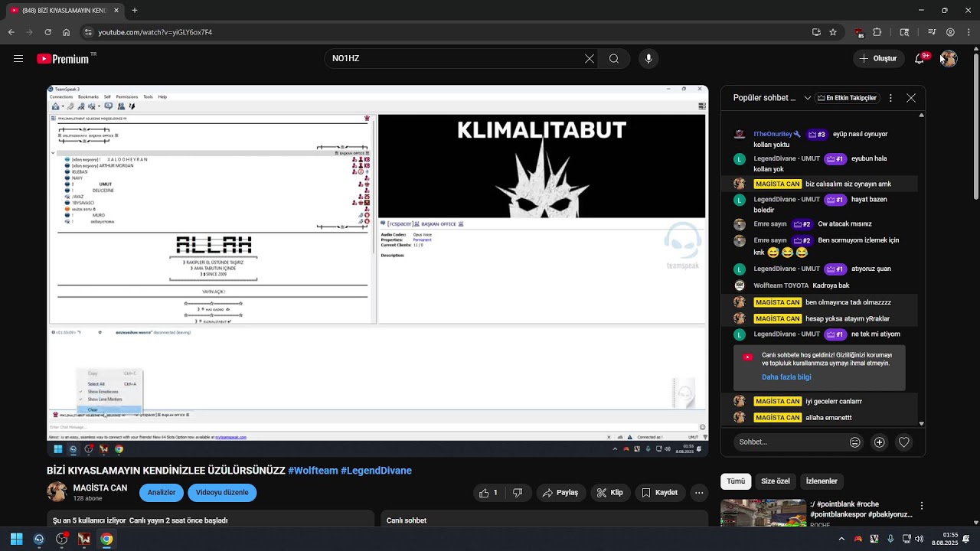Viewport: 980px width, 551px height.
Task: Go to the YouTube Premium home logo
Action: tap(63, 59)
